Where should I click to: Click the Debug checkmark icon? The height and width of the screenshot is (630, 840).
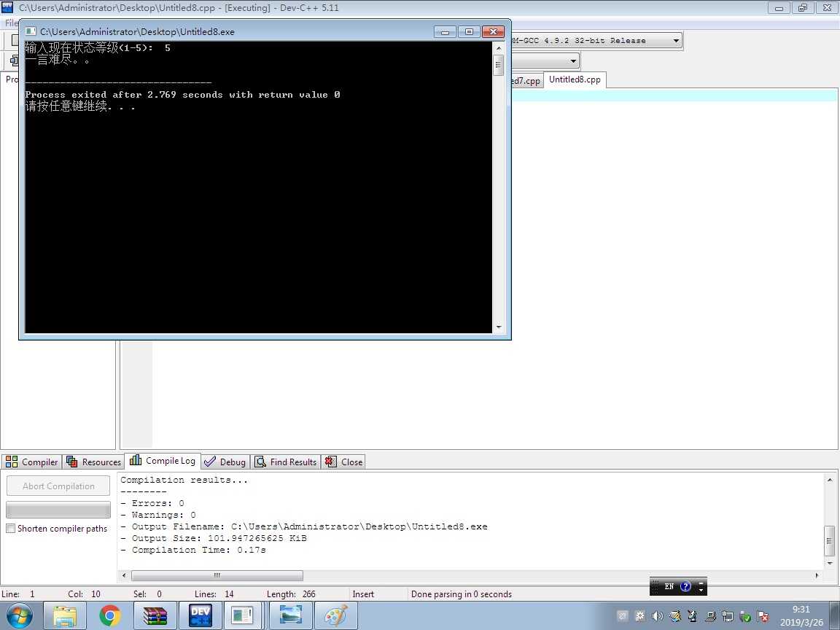click(x=210, y=462)
